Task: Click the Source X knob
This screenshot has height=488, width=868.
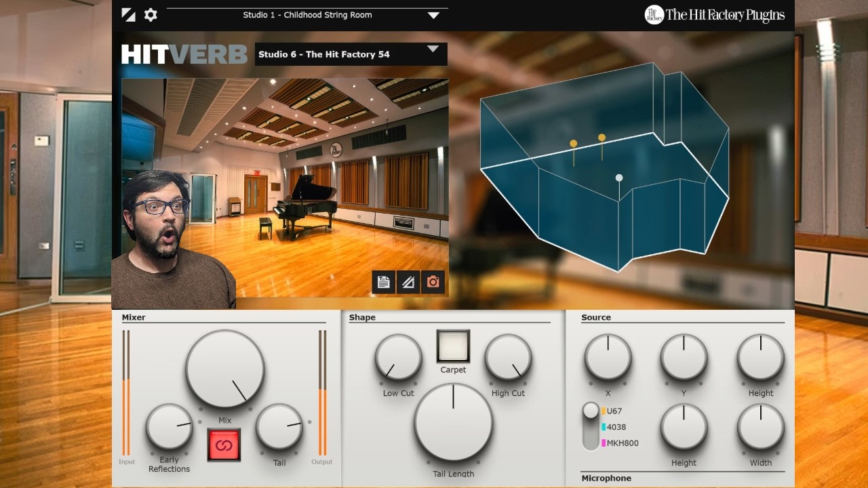Action: click(608, 357)
